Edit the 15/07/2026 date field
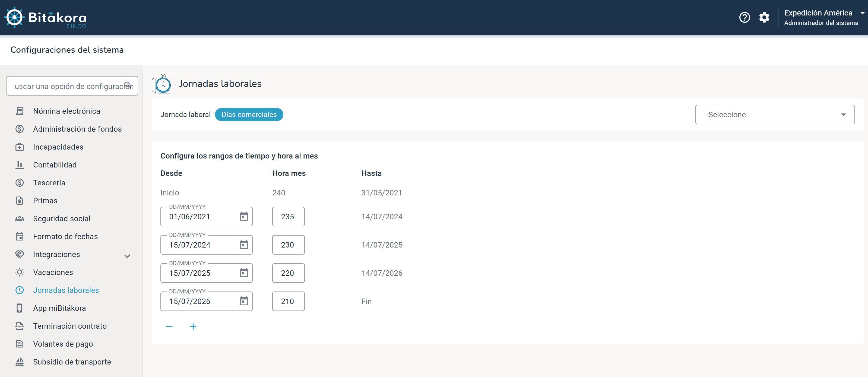Image resolution: width=868 pixels, height=377 pixels. [x=207, y=301]
